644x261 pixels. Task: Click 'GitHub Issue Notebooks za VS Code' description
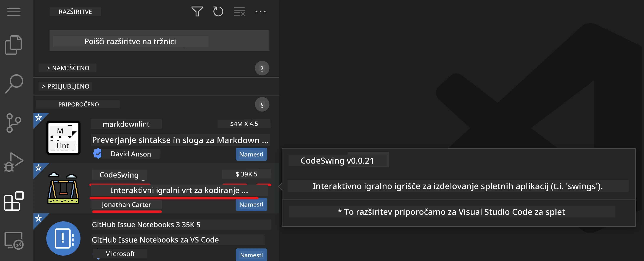point(155,240)
